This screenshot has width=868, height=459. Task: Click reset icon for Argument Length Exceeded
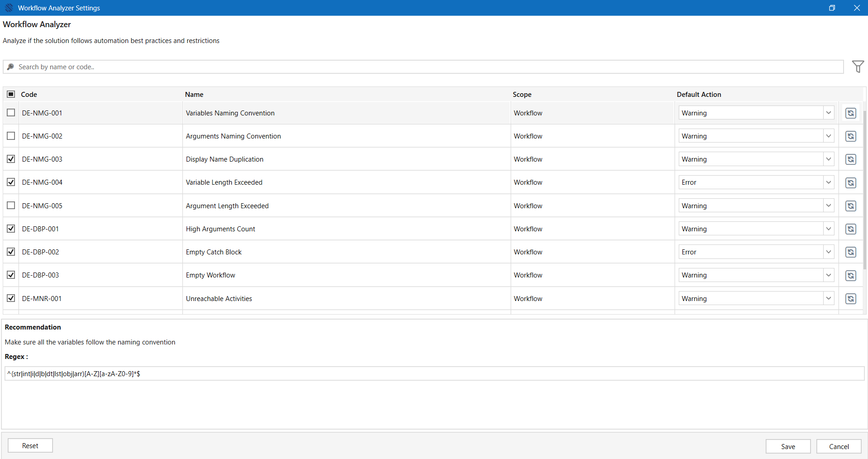(x=851, y=206)
